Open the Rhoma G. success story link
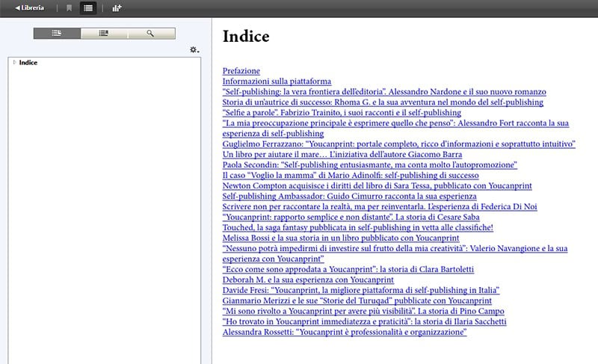598x364 pixels. pos(383,102)
